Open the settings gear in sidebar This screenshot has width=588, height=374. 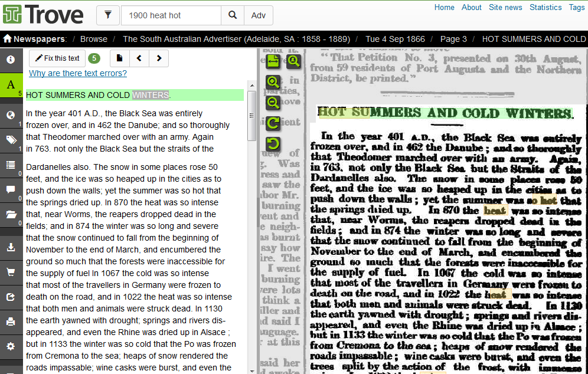tap(11, 346)
